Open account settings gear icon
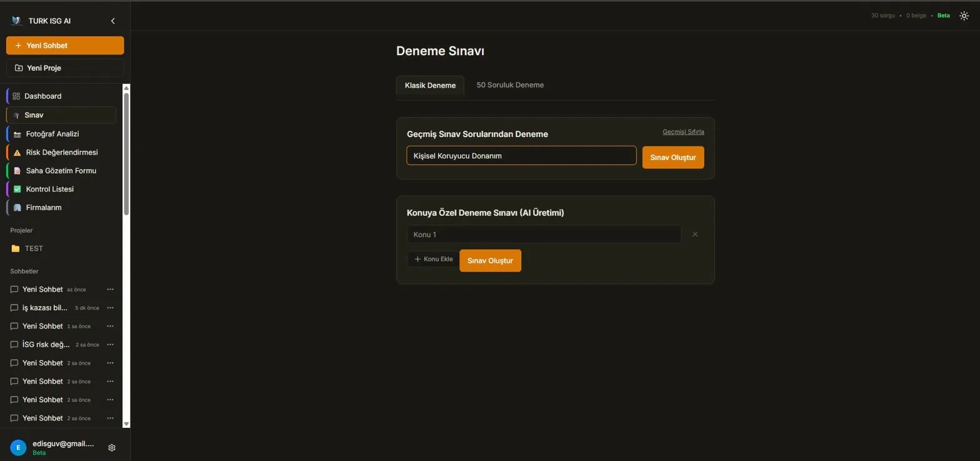The image size is (980, 461). pyautogui.click(x=112, y=447)
